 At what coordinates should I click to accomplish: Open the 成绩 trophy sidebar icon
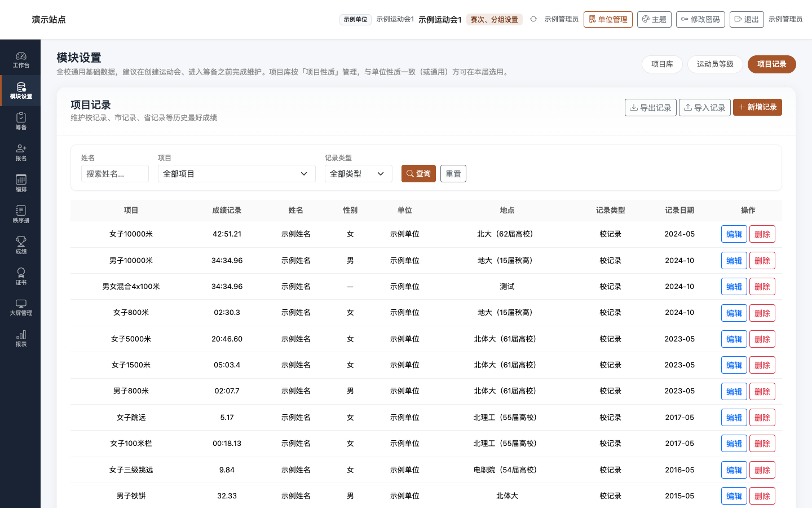click(21, 246)
